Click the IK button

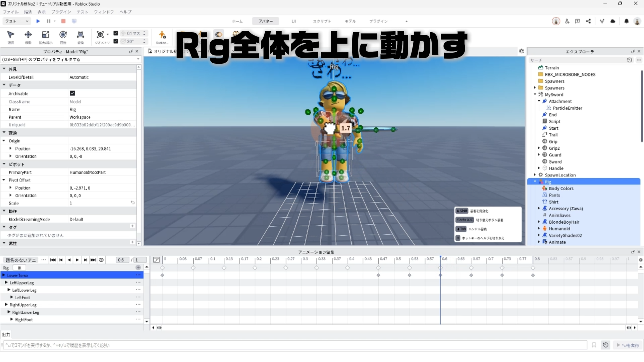(x=19, y=268)
